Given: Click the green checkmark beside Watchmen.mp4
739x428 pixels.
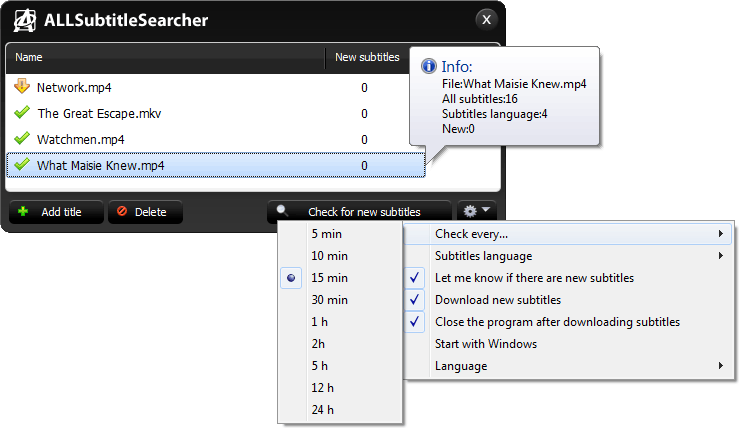Looking at the screenshot, I should click(x=22, y=139).
